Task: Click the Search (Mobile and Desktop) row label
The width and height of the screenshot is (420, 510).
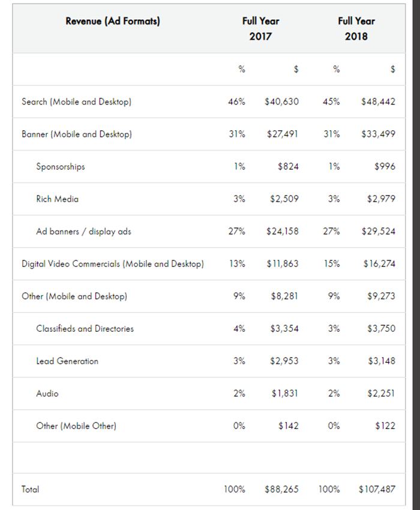Action: point(76,102)
